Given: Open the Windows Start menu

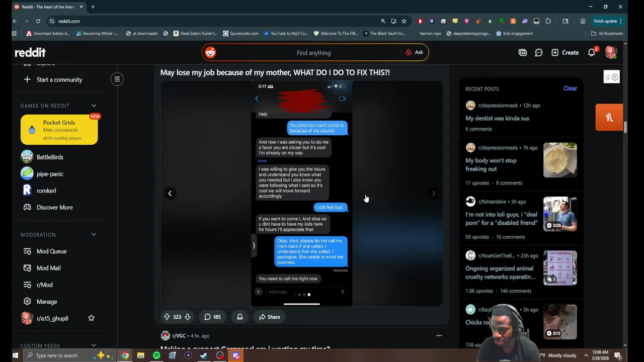Looking at the screenshot, I should point(15,355).
